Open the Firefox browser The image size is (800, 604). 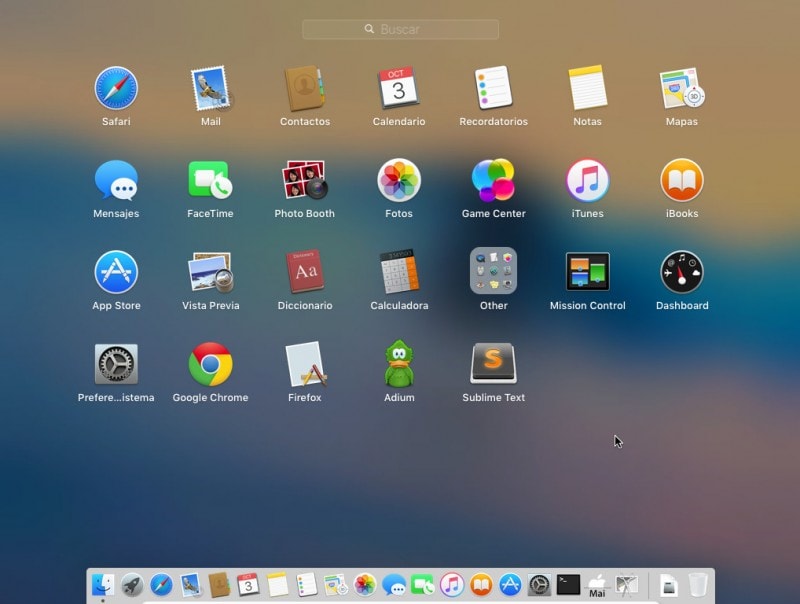pos(304,370)
